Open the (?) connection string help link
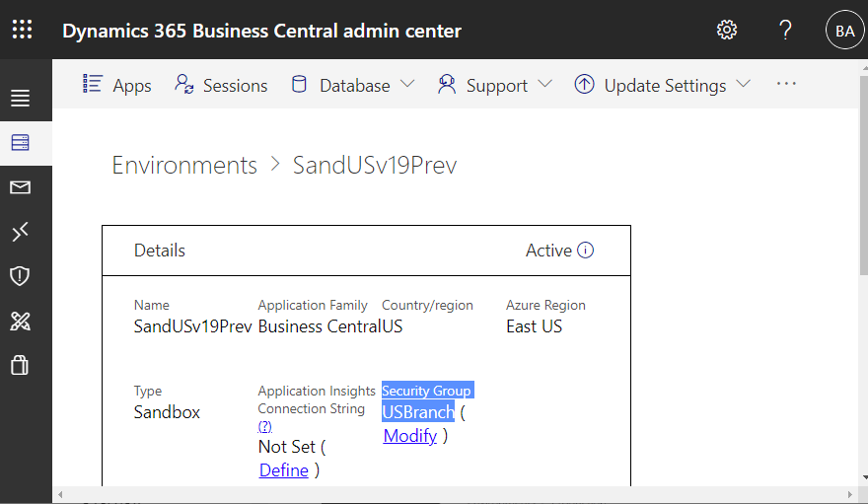 coord(264,426)
